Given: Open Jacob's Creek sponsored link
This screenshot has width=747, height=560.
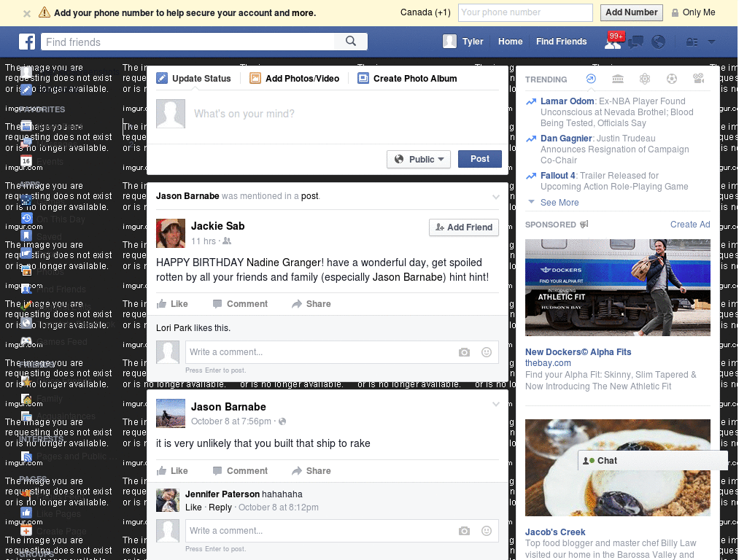Looking at the screenshot, I should pos(555,532).
